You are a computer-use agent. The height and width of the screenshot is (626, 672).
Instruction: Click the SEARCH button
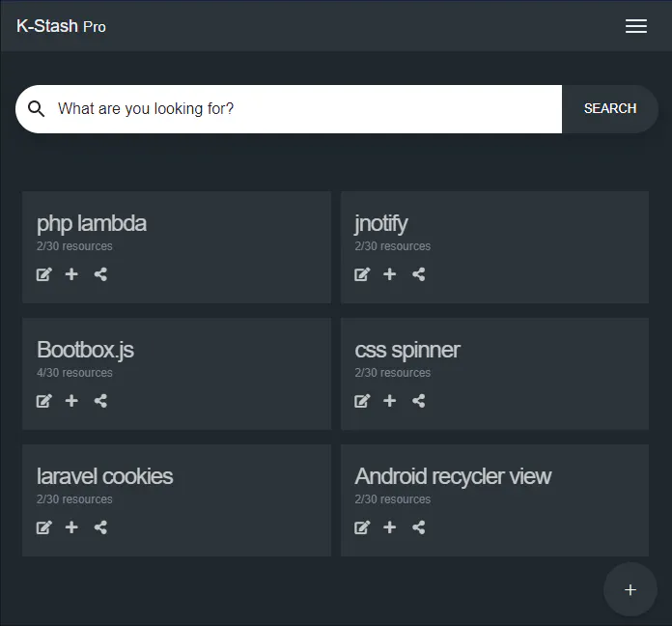(610, 109)
